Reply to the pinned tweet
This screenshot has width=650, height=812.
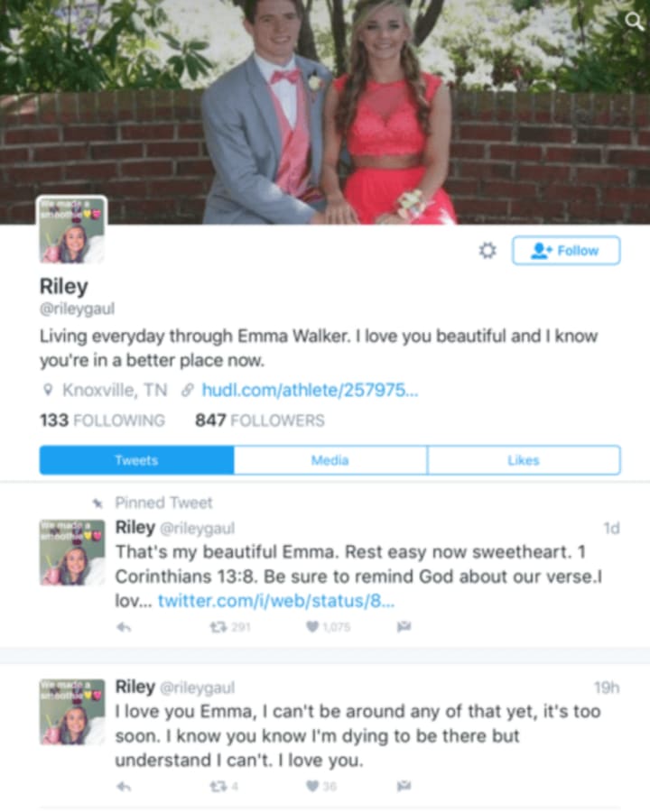(x=124, y=627)
